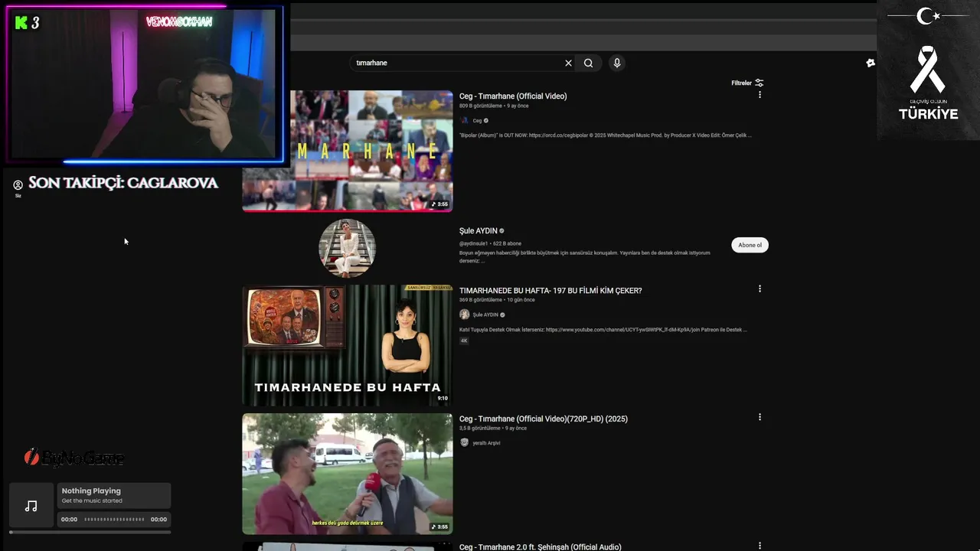
Task: Click the Nothing Playing track progress bar
Action: pos(114,519)
